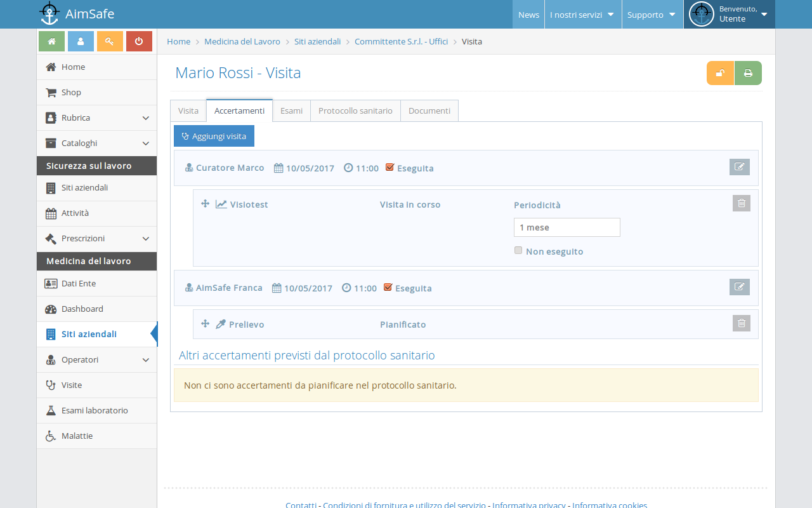Click the blue user profile quick button
Screen dimensions: 812x508
(x=81, y=41)
